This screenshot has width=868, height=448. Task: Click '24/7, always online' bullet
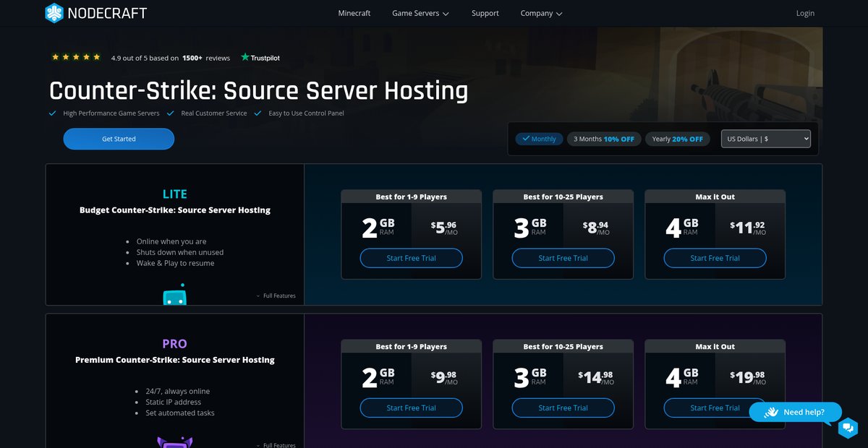coord(176,391)
